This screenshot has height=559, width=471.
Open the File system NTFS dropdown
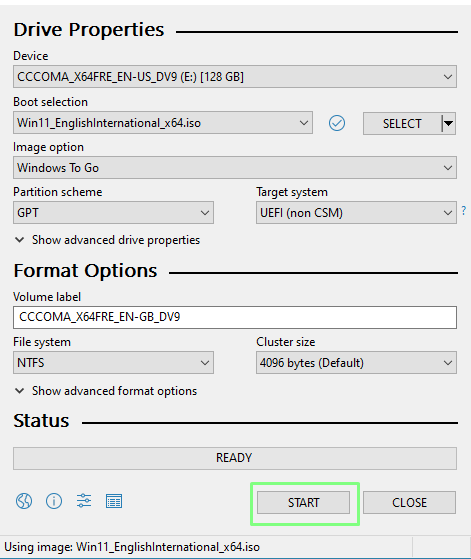click(113, 363)
